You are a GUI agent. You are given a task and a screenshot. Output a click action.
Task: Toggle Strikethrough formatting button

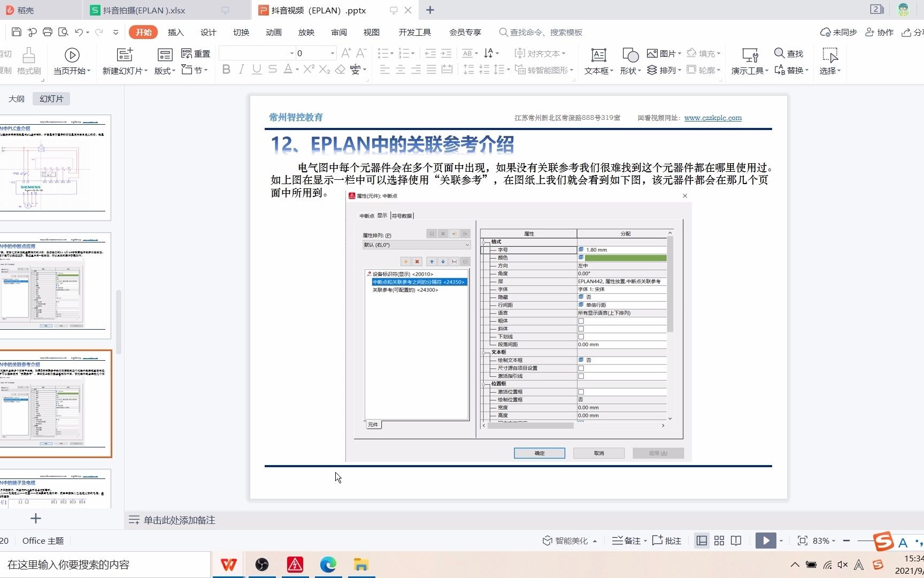(273, 70)
